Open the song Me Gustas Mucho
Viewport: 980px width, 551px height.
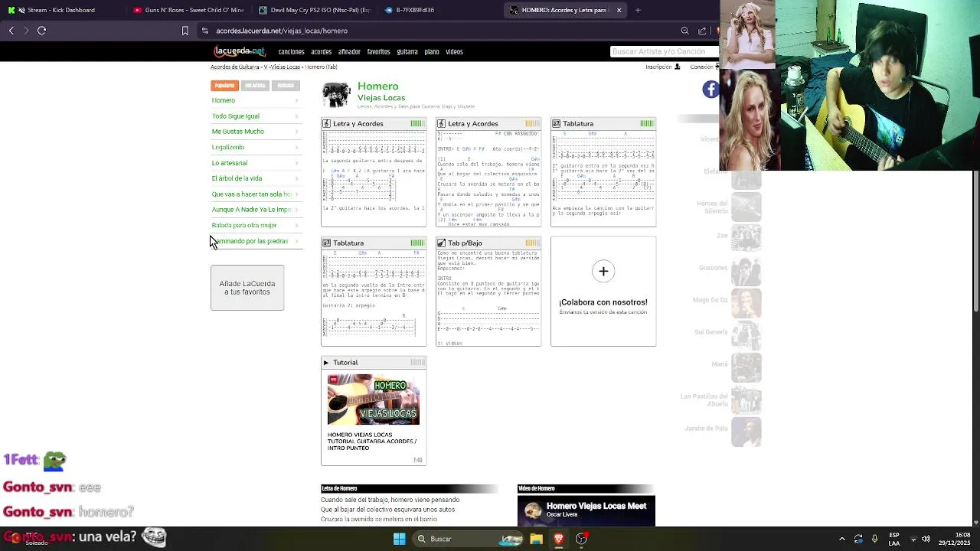[256, 132]
